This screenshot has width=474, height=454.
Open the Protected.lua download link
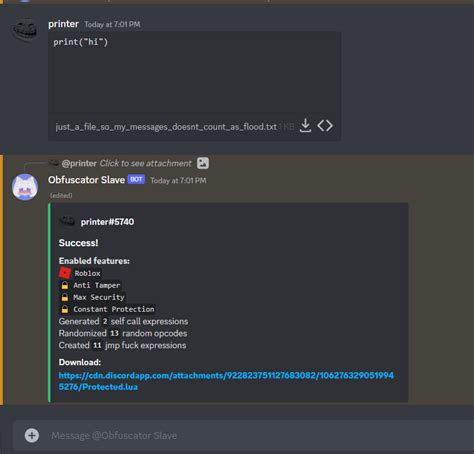click(226, 381)
